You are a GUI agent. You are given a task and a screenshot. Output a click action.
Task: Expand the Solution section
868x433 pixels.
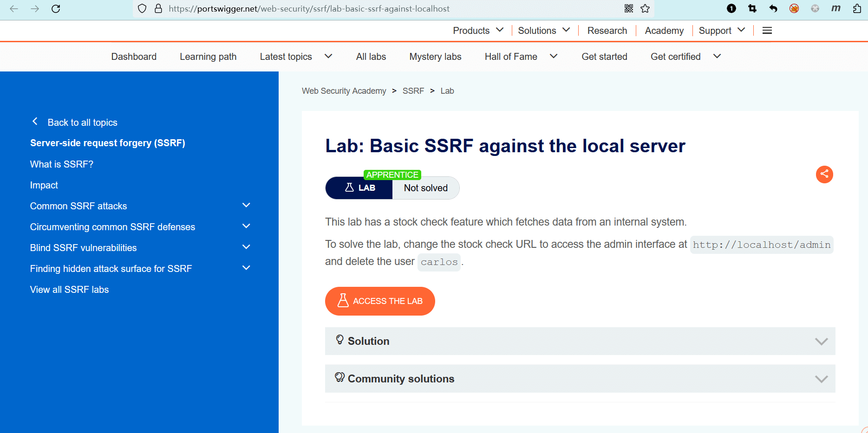[x=580, y=341]
